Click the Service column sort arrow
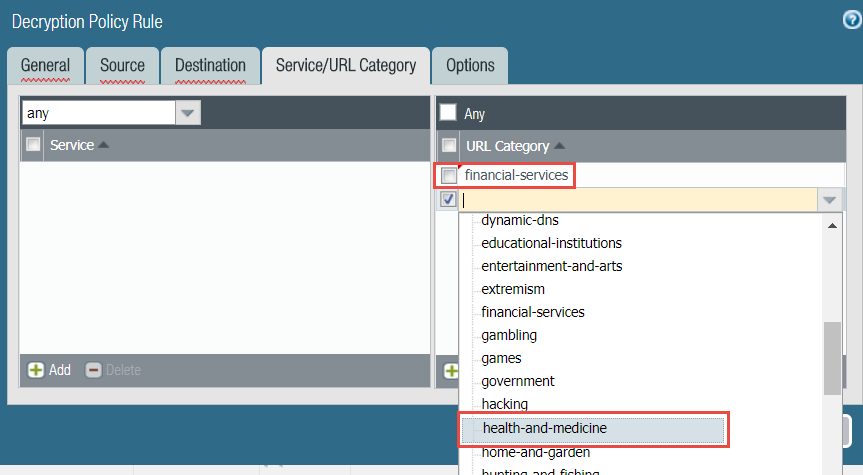The image size is (863, 475). coord(104,146)
